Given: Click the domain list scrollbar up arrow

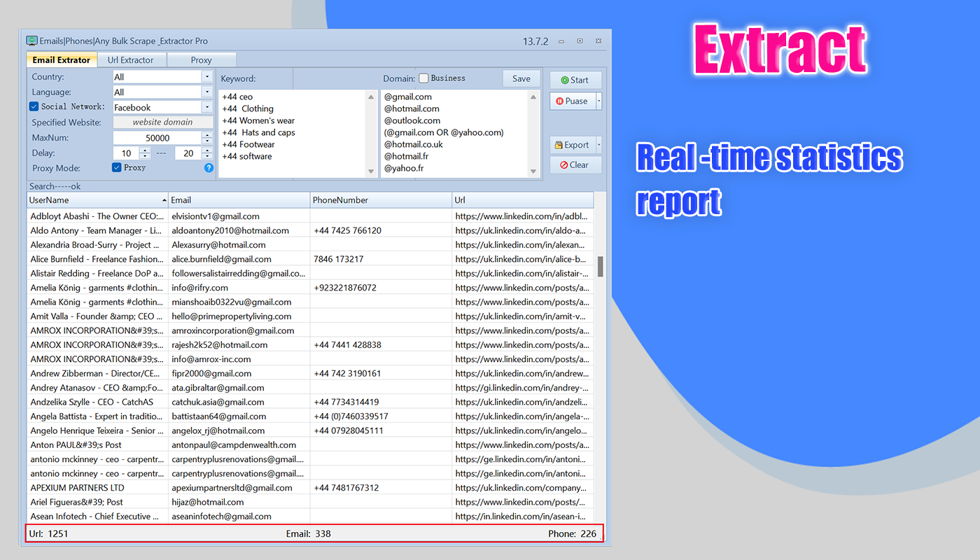Looking at the screenshot, I should [533, 97].
